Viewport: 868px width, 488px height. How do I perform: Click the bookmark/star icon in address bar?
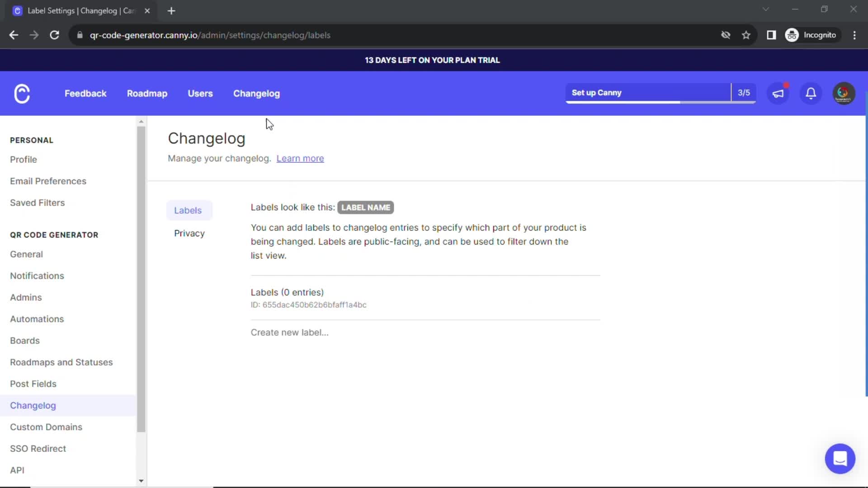coord(746,35)
